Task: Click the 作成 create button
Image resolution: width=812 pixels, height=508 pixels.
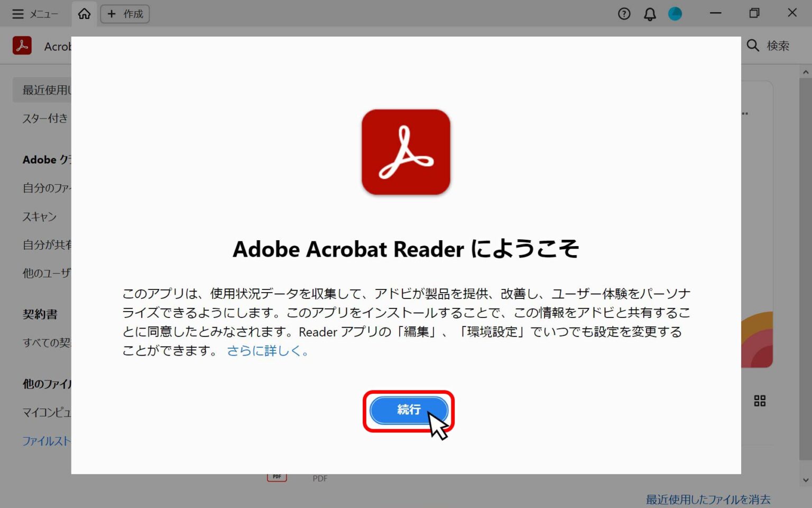Action: 125,14
